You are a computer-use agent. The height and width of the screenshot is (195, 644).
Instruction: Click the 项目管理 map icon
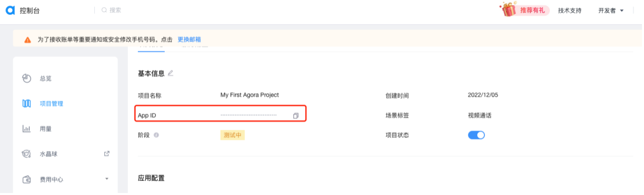click(x=27, y=104)
